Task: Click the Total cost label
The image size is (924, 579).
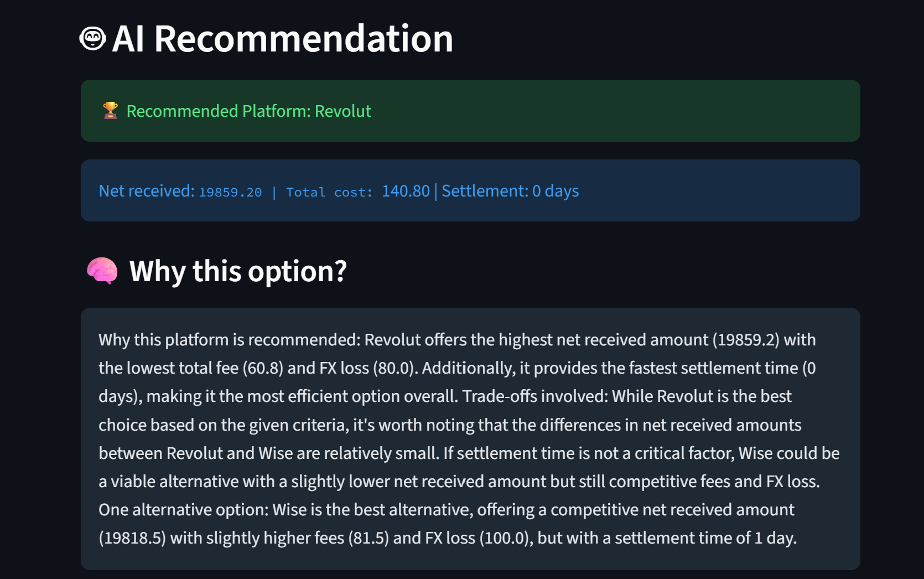Action: 330,192
